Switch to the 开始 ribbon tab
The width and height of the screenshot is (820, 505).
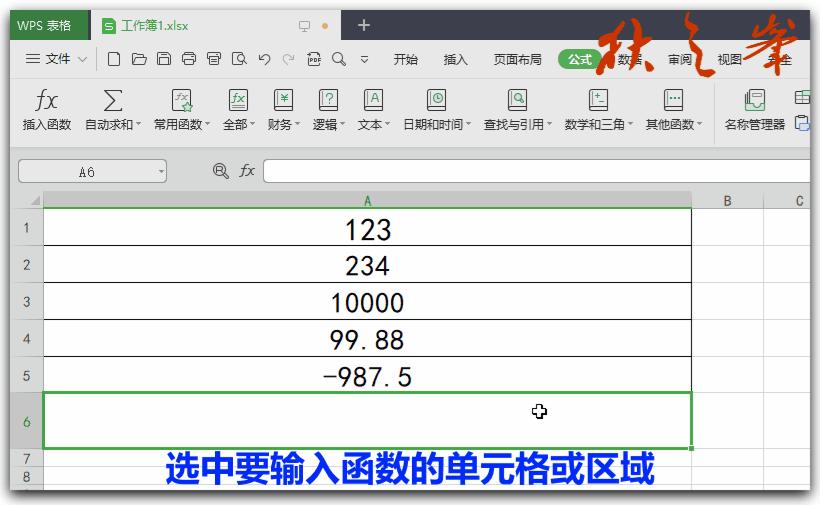pos(405,60)
